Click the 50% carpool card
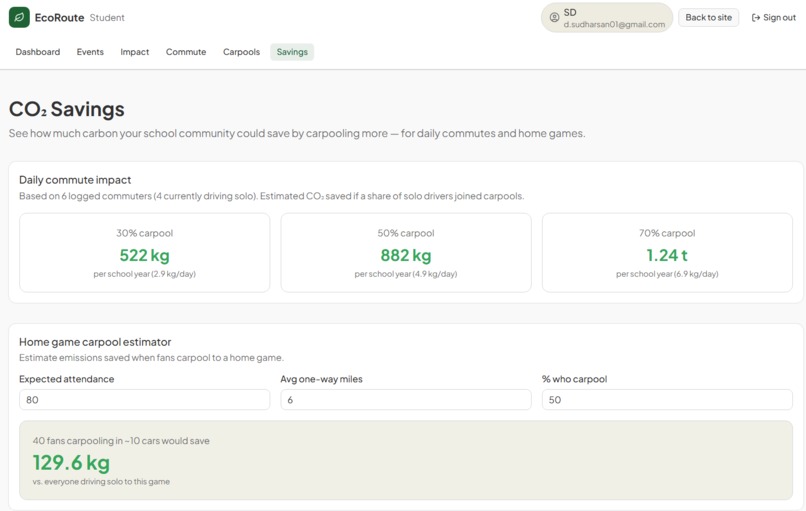 pos(406,252)
